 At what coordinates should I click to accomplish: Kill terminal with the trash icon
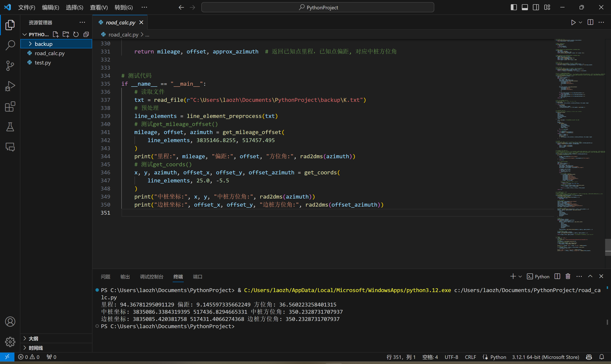pyautogui.click(x=568, y=276)
